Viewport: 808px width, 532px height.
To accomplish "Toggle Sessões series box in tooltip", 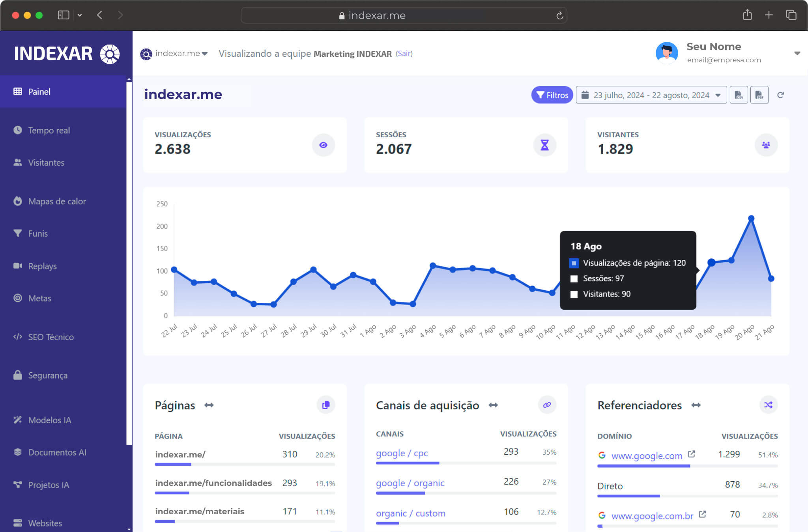I will [x=574, y=279].
